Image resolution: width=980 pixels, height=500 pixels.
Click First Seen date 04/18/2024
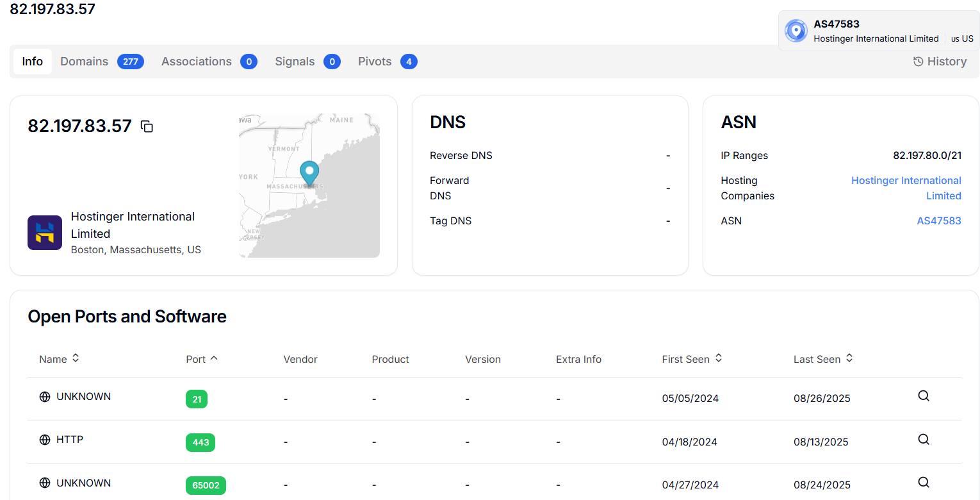click(690, 442)
